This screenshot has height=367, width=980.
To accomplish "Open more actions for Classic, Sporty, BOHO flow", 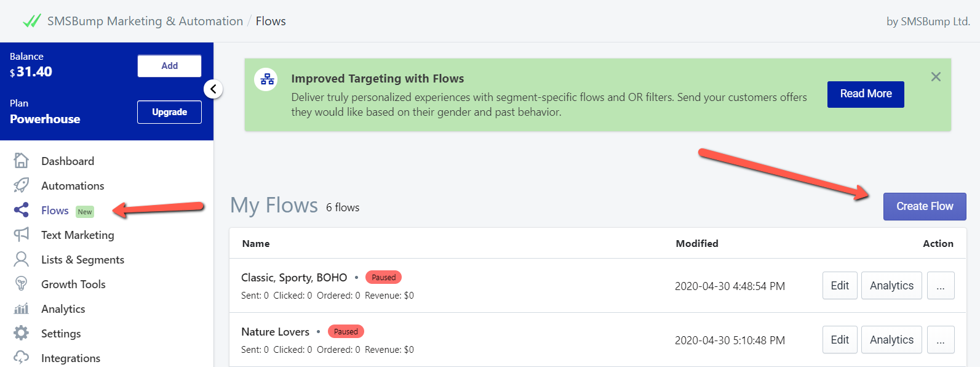I will pyautogui.click(x=941, y=286).
